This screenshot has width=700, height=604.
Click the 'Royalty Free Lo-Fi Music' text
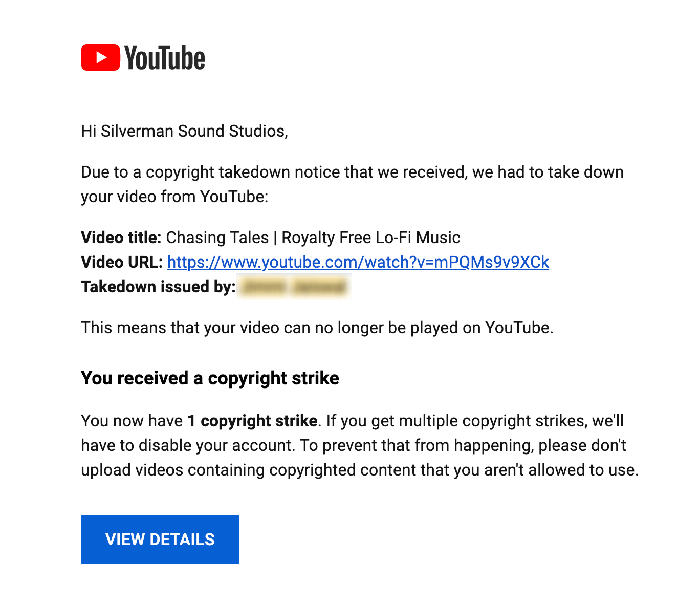point(371,238)
